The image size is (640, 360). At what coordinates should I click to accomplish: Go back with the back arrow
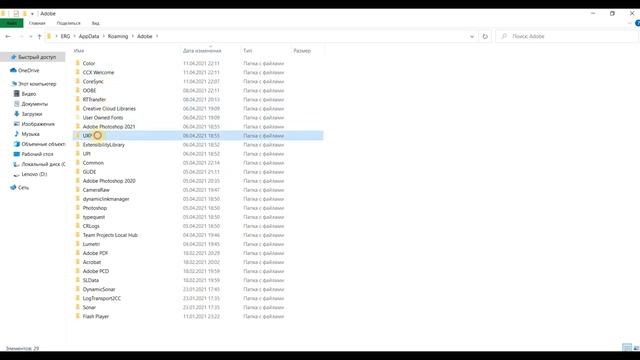[8, 36]
